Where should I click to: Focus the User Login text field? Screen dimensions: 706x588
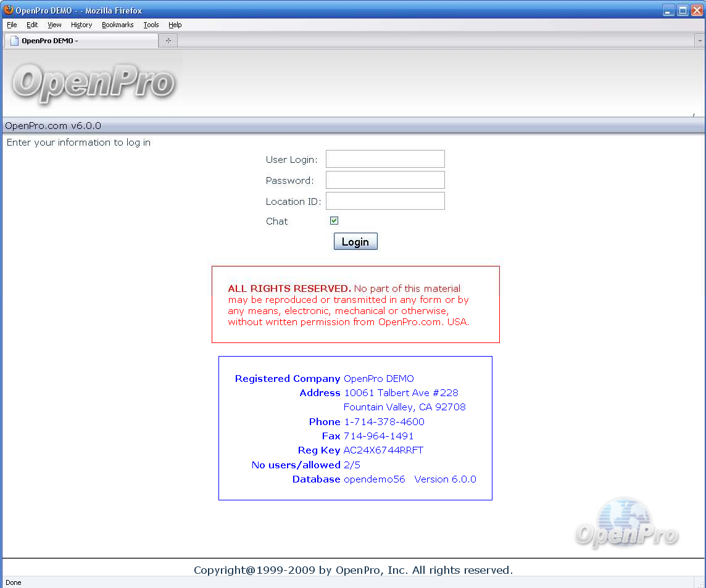click(x=385, y=159)
